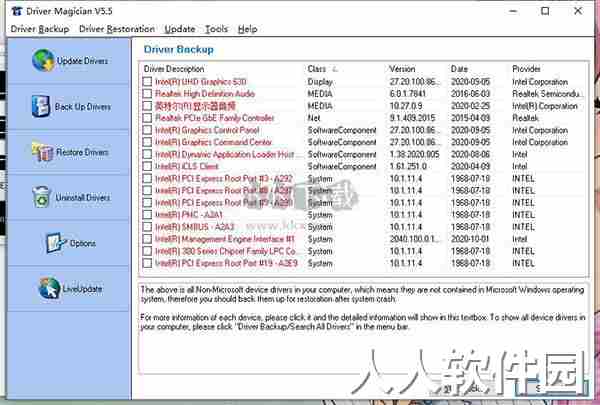Click version 1.39.2020.905 cell
This screenshot has height=405, width=600.
click(x=414, y=154)
